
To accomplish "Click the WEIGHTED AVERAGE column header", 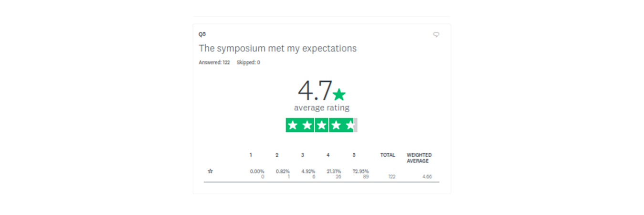I will tap(419, 158).
